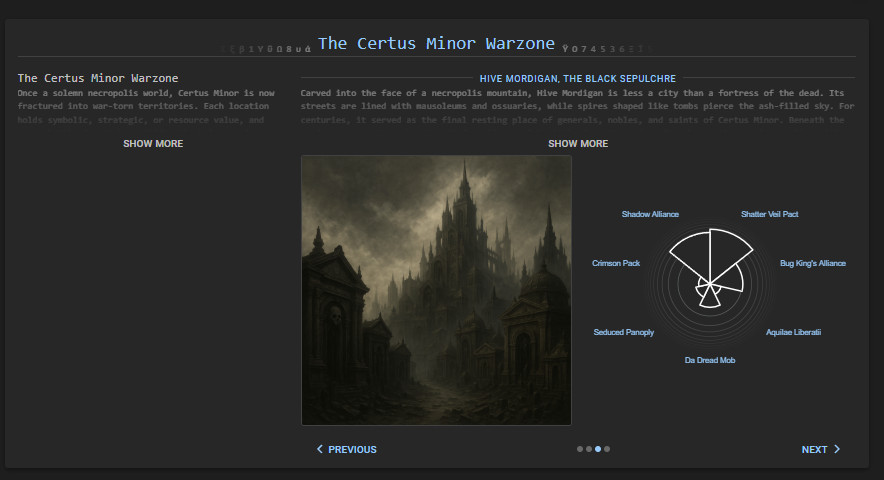The image size is (884, 480).
Task: Expand the Certus Minor Warzone overview text
Action: 153,144
